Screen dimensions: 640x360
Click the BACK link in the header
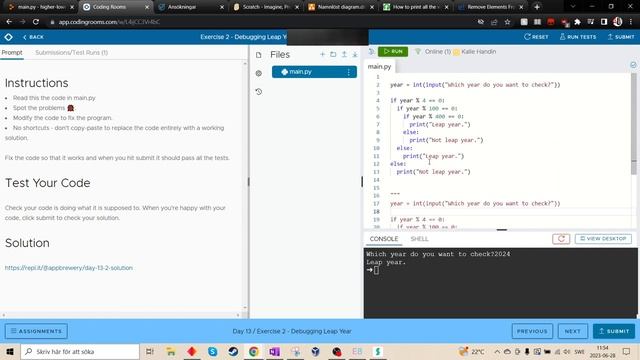tap(33, 37)
